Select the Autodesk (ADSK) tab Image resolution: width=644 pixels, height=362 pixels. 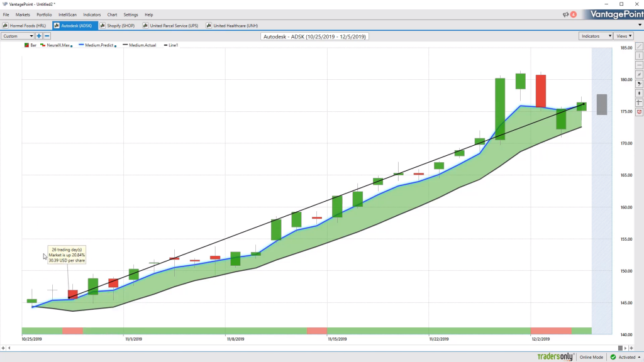(75, 25)
